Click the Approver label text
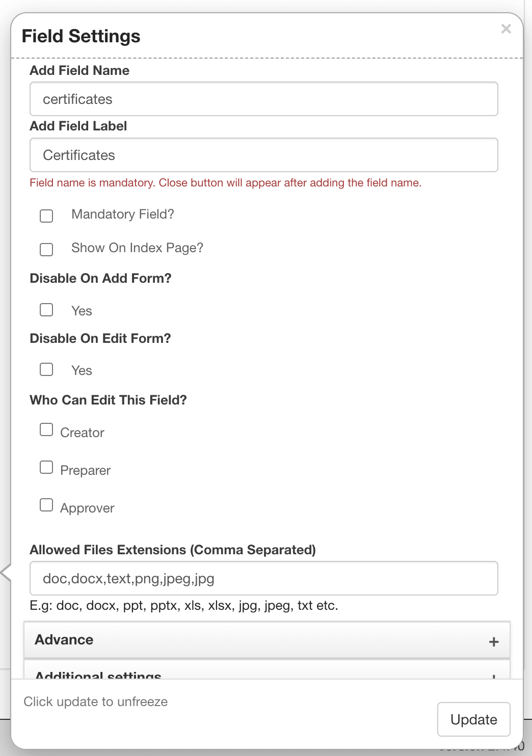The width and height of the screenshot is (532, 756). click(87, 508)
